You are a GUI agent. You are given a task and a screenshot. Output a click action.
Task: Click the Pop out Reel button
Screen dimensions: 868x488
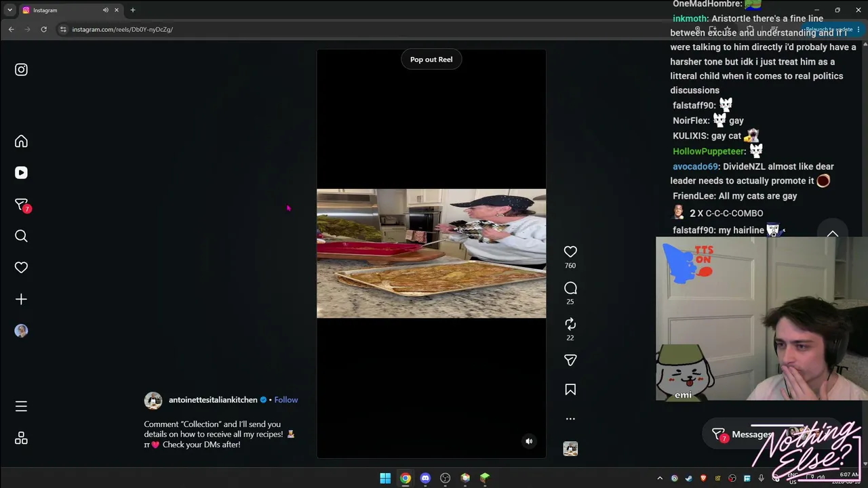(x=431, y=59)
